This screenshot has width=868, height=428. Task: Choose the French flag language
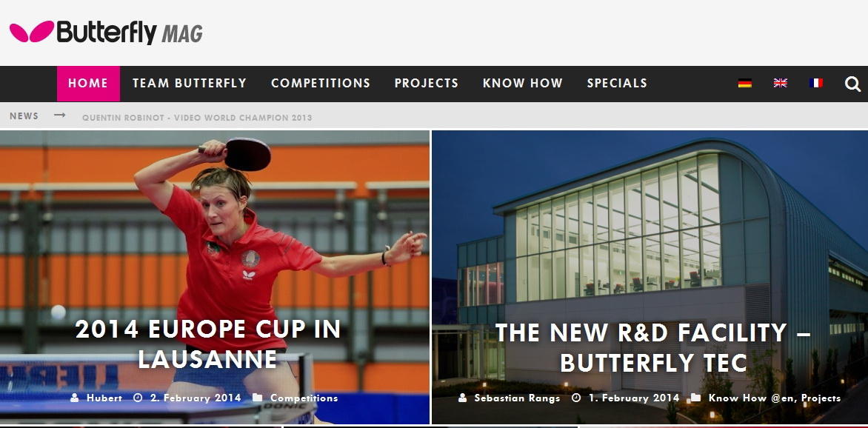click(815, 83)
